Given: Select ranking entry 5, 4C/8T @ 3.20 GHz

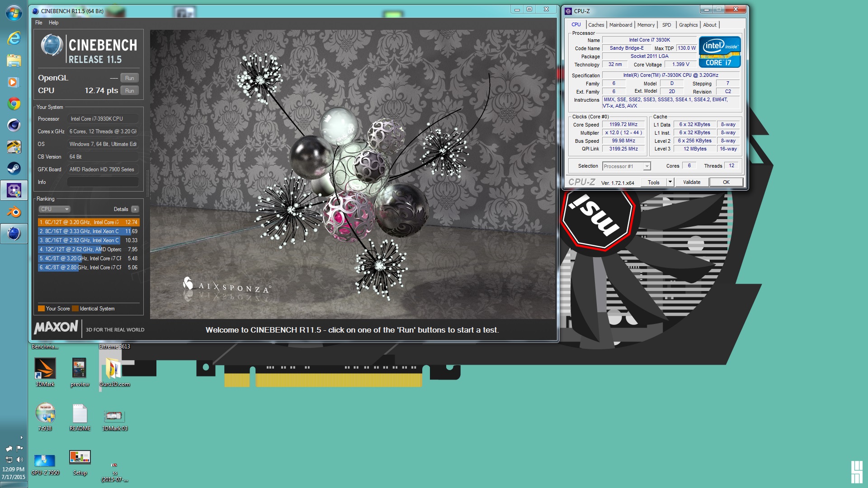Looking at the screenshot, I should click(x=89, y=258).
